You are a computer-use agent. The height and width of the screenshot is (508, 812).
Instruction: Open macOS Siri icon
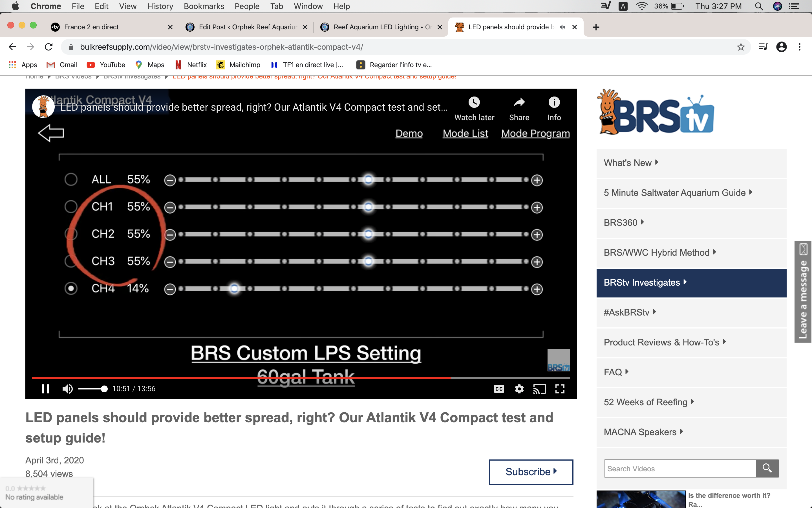777,6
